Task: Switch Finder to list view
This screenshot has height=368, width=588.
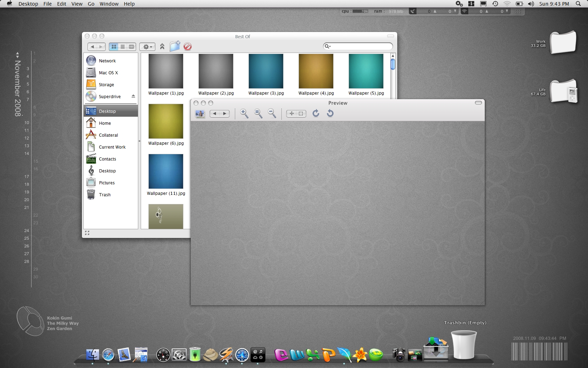Action: coord(122,47)
